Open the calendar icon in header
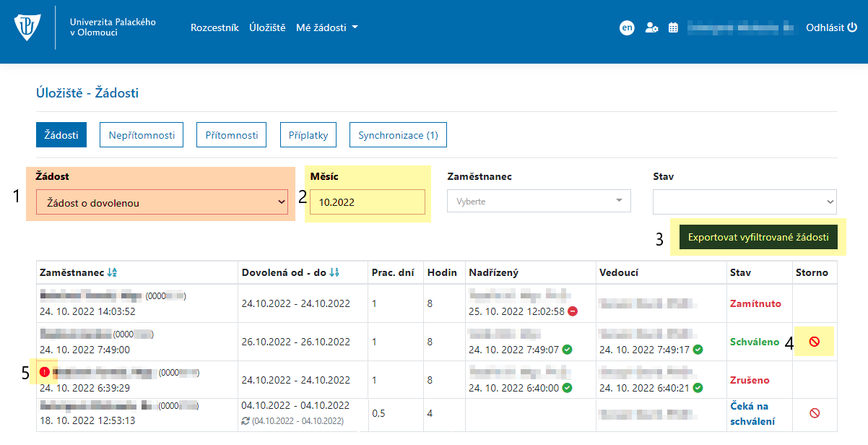The width and height of the screenshot is (868, 445). pos(673,27)
